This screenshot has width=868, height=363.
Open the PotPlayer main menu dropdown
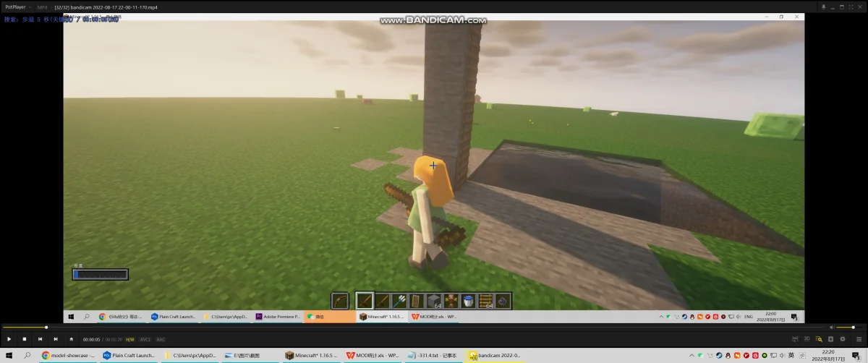pyautogui.click(x=18, y=7)
